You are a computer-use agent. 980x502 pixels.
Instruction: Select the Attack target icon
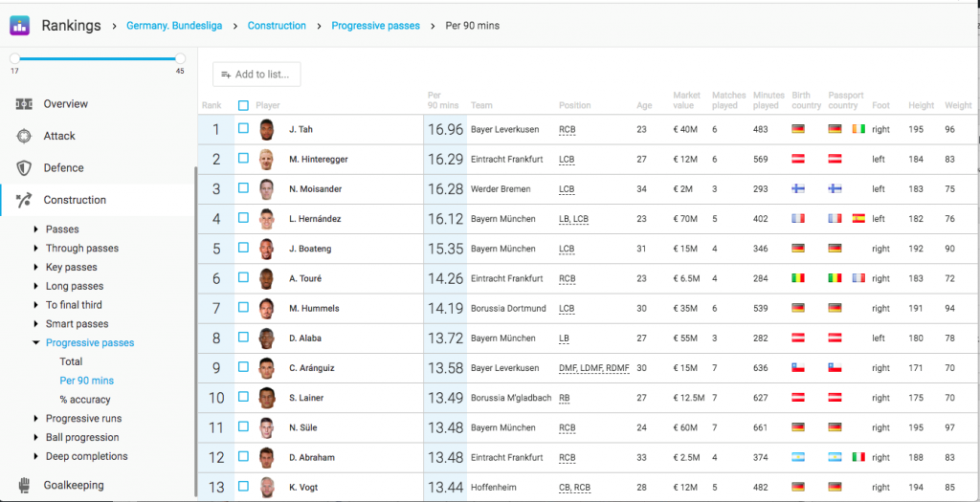tap(24, 136)
